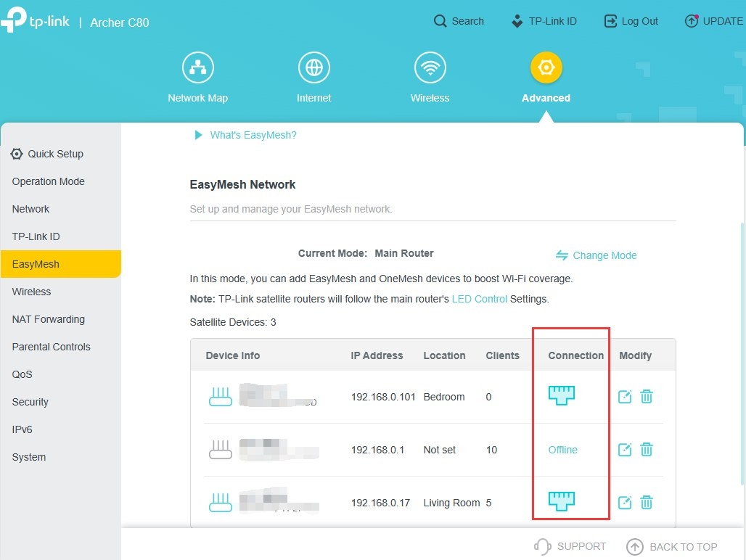The image size is (746, 560).
Task: Click BACK TO TOP
Action: pyautogui.click(x=672, y=547)
